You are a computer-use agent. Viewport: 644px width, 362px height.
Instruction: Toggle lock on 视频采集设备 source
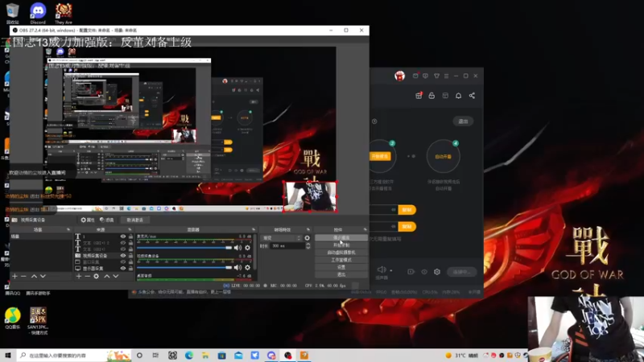coord(130,255)
